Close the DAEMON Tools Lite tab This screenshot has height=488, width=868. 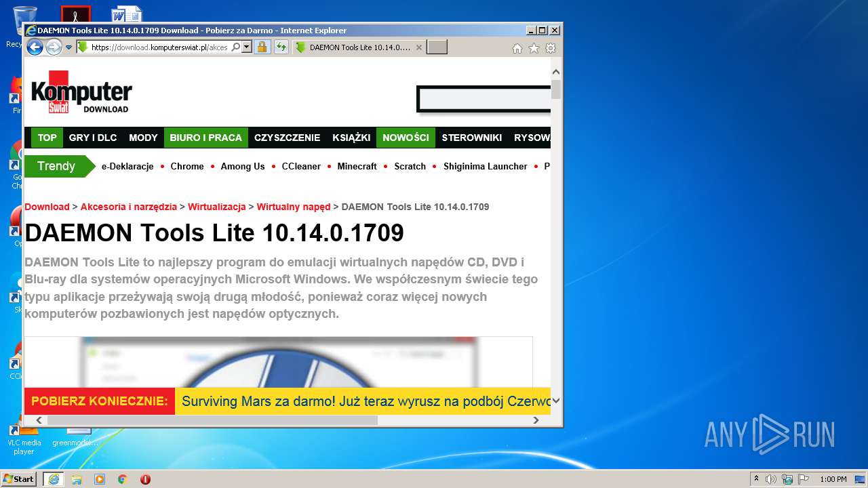[x=419, y=47]
